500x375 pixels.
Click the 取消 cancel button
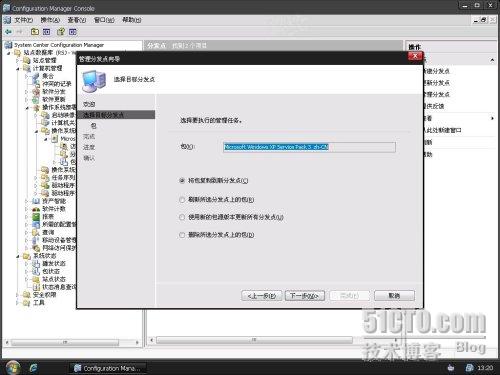point(394,296)
